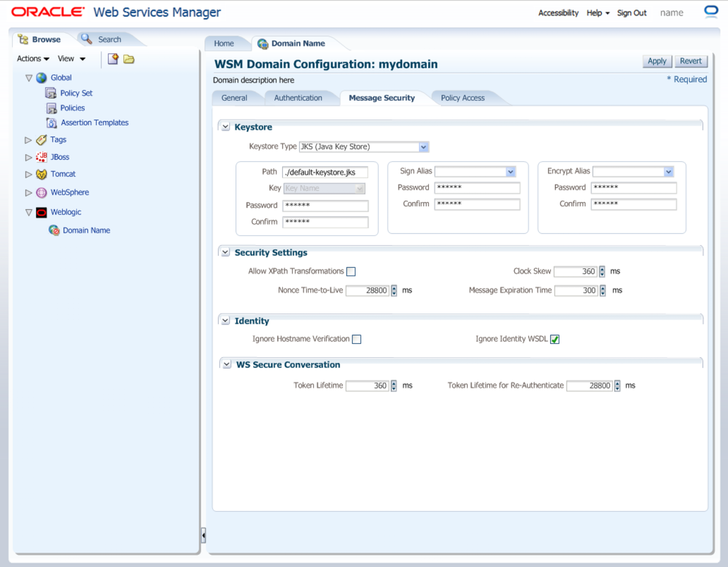Collapse the Global tree node
This screenshot has height=567, width=728.
click(28, 78)
